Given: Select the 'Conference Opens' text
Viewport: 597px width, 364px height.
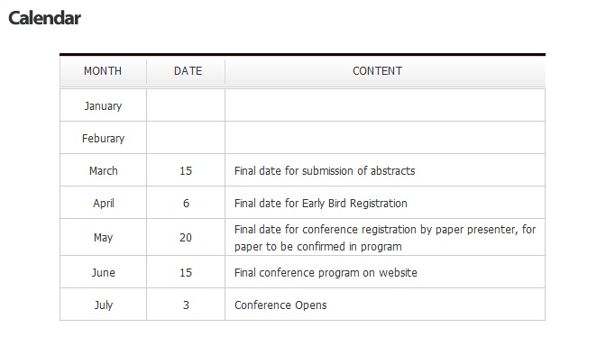Looking at the screenshot, I should coord(280,305).
